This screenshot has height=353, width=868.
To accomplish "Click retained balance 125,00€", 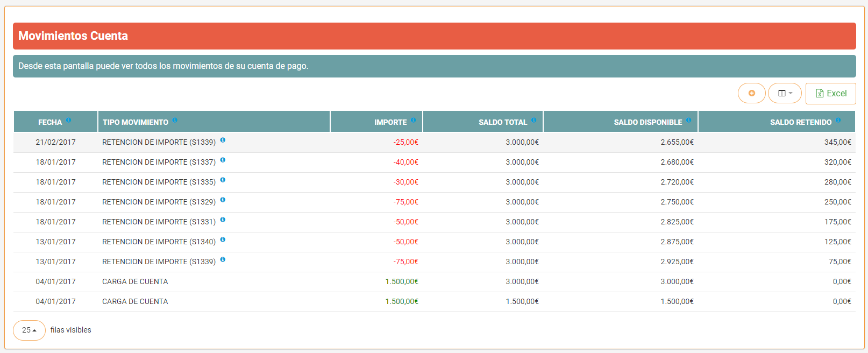I will pos(838,242).
